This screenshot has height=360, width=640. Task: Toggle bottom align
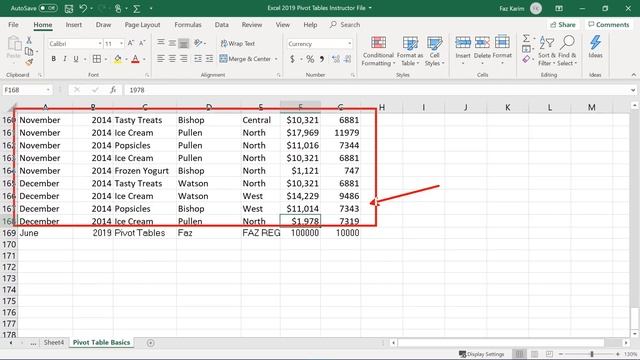point(184,43)
